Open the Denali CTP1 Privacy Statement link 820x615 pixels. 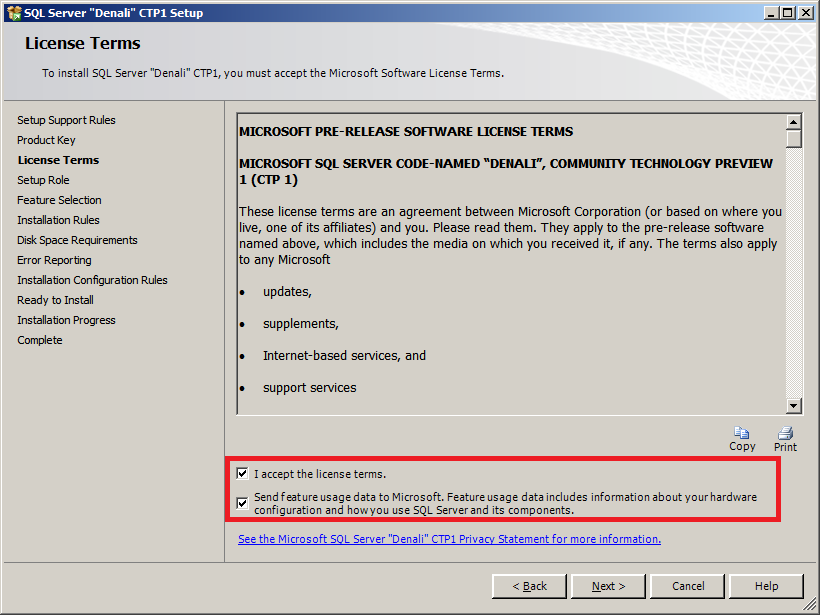(449, 539)
